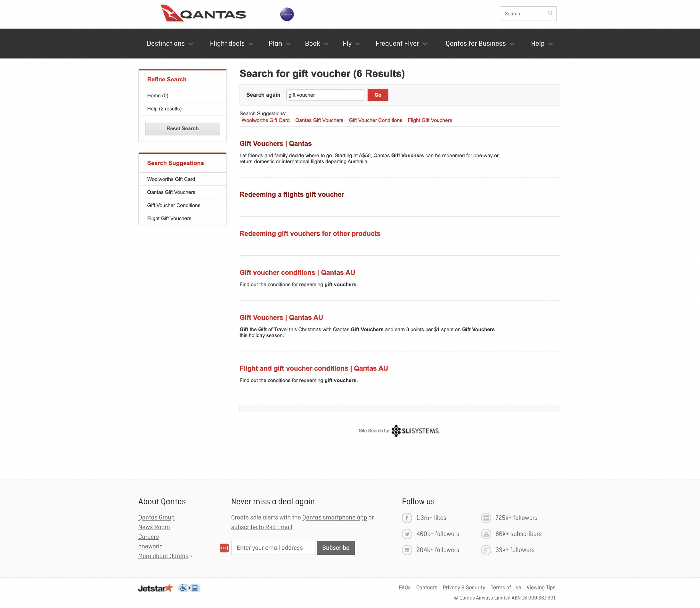Open the Twitter icon under Follow us
The width and height of the screenshot is (700, 608).
407,534
